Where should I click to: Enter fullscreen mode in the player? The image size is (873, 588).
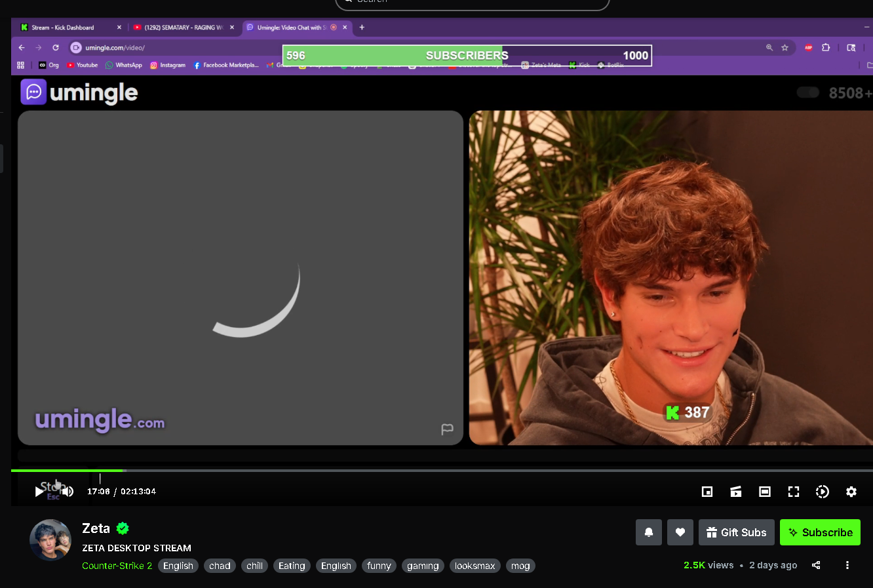click(x=793, y=492)
